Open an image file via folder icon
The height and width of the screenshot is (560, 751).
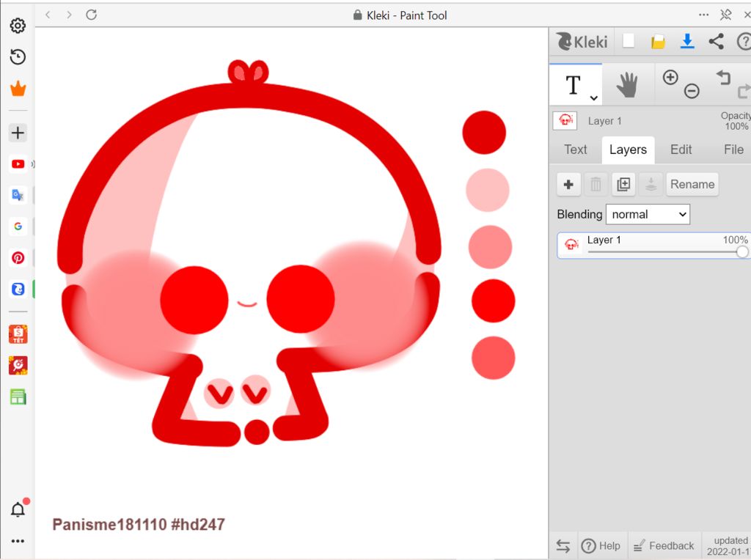click(658, 42)
